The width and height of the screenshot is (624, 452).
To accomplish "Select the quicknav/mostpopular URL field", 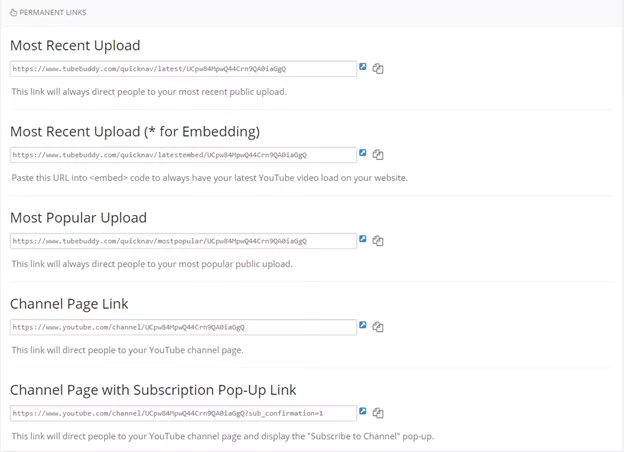I will (x=183, y=241).
